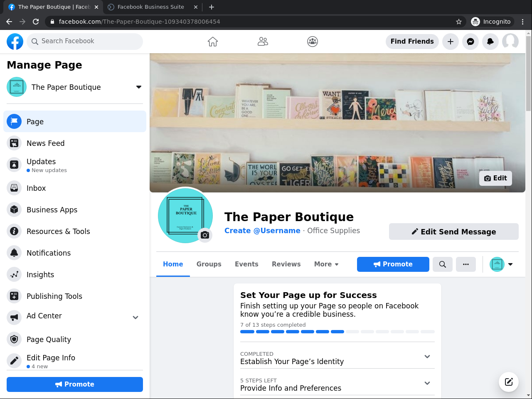
Task: Click the Create @Username link
Action: pyautogui.click(x=262, y=231)
